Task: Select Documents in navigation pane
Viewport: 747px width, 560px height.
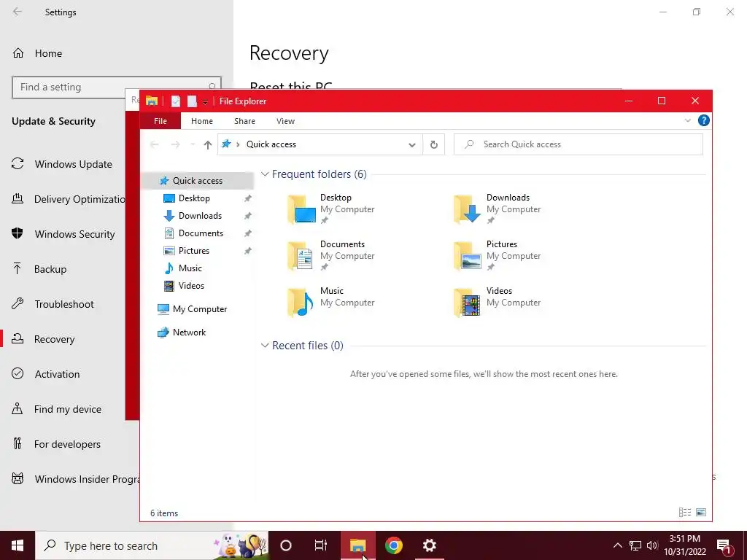Action: (x=201, y=233)
